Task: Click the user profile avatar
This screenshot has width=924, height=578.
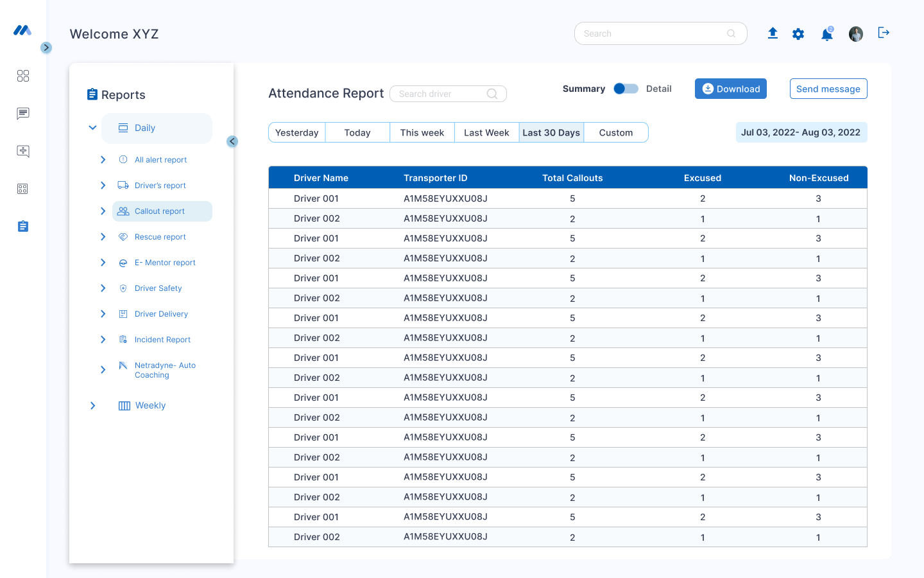Action: [855, 34]
